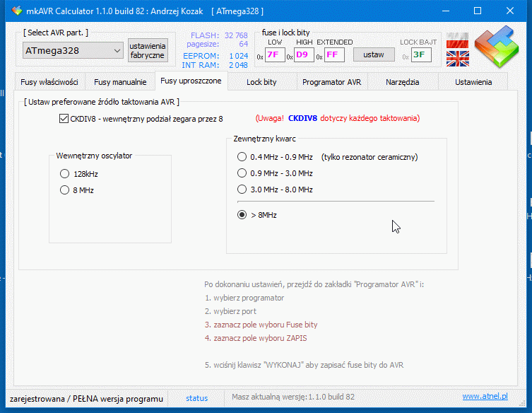The width and height of the screenshot is (532, 413).
Task: Click the ustaw fuse button
Action: [374, 54]
